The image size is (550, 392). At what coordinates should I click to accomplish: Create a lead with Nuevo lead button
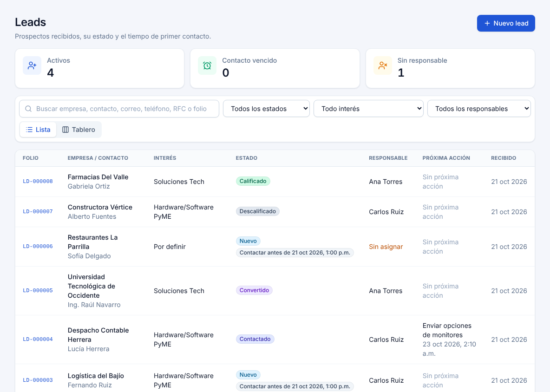(x=506, y=23)
